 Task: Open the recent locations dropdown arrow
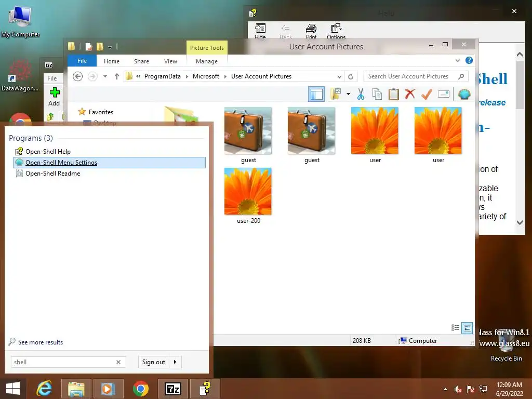click(x=105, y=76)
